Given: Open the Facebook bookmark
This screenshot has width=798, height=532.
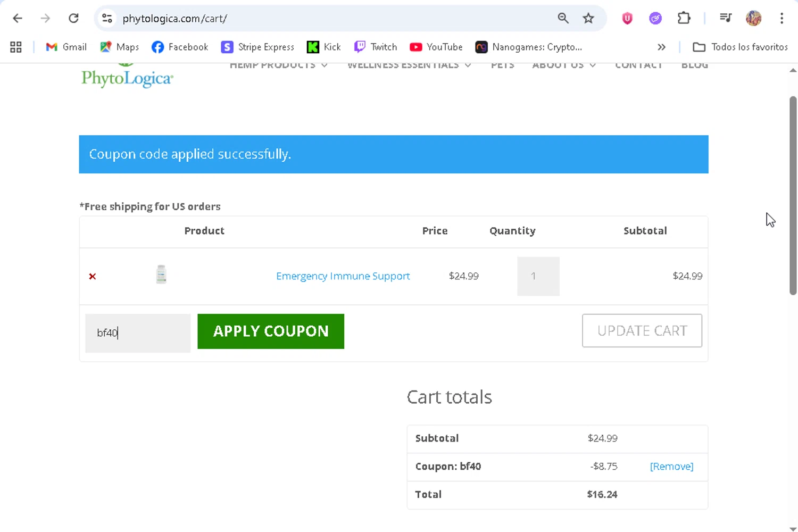Looking at the screenshot, I should pyautogui.click(x=180, y=47).
